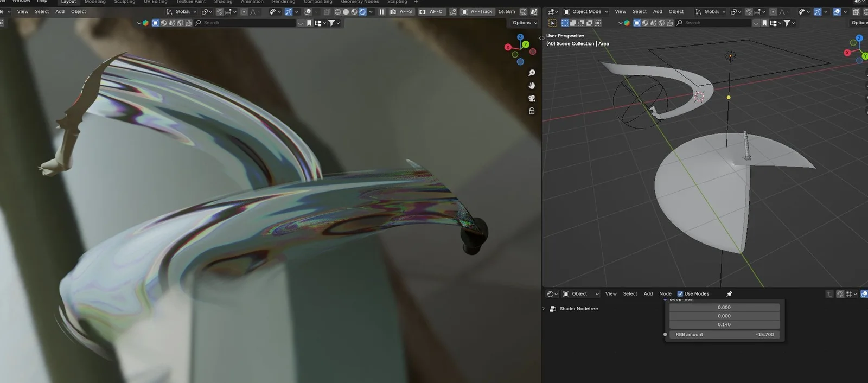Adjust the RGB amount slider field
This screenshot has height=383, width=868.
tap(724, 335)
